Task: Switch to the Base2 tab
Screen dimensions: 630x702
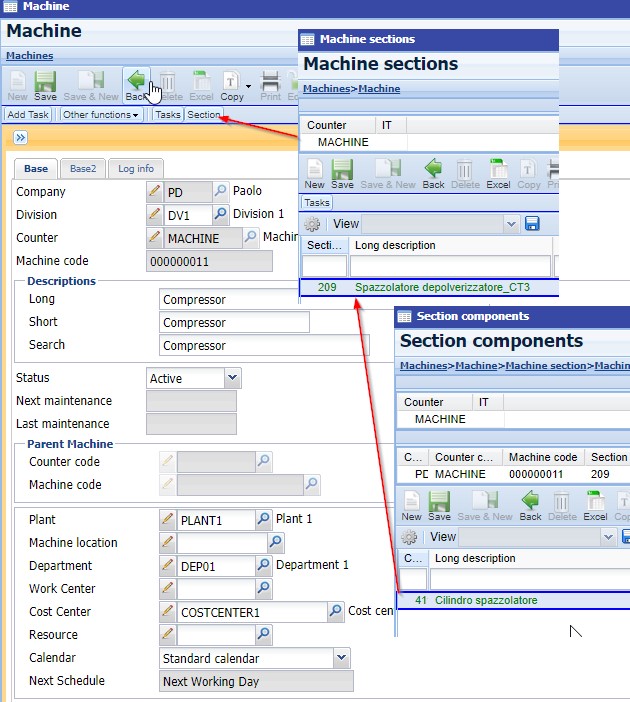Action: (x=82, y=169)
